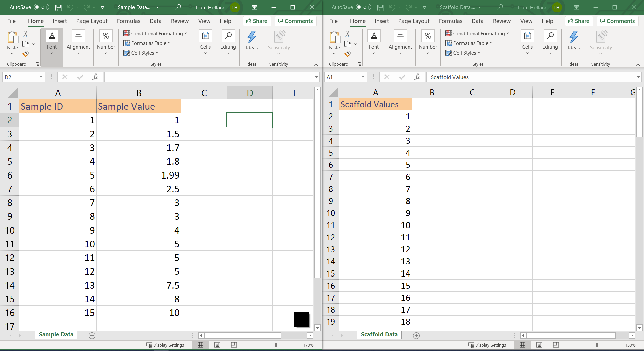
Task: Select cell B2 in Sample Data sheet
Action: point(139,120)
